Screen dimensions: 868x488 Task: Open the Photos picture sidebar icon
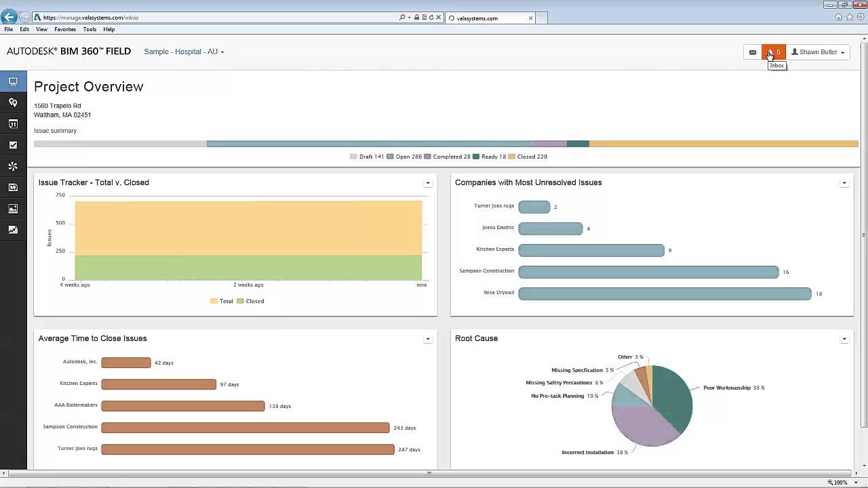(x=13, y=209)
